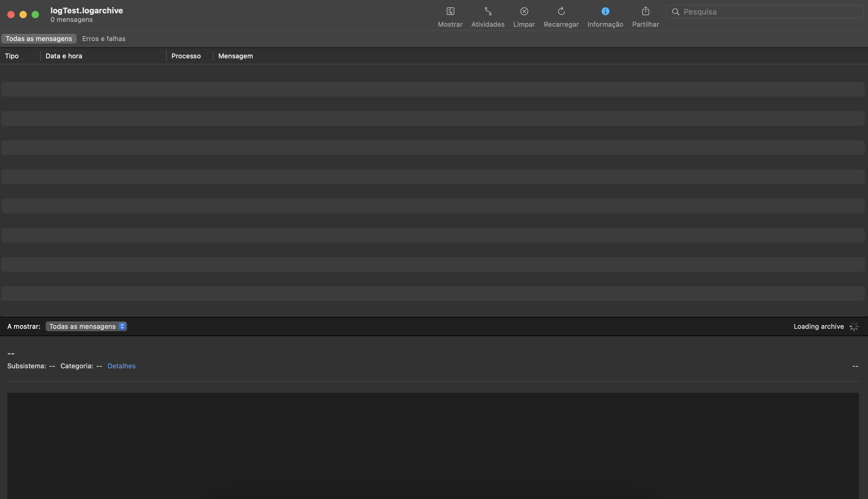Click the green full-screen window button
Viewport: 868px width, 499px height.
[35, 14]
